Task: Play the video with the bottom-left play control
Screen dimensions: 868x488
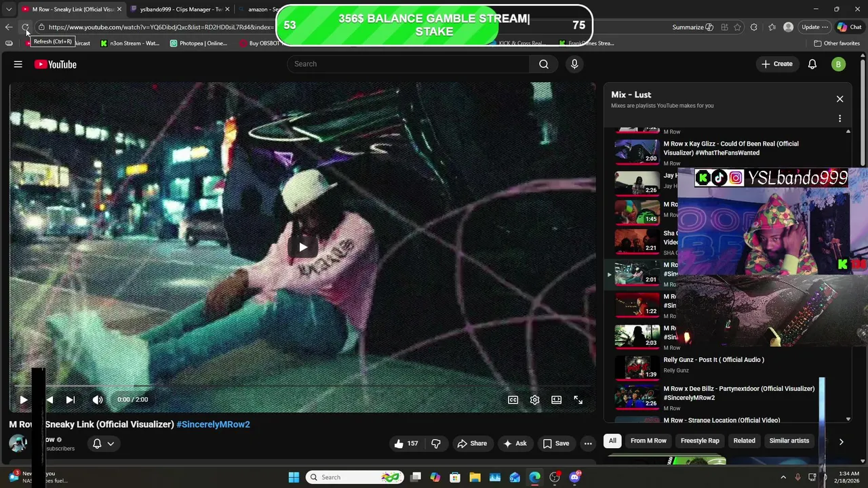Action: click(24, 400)
